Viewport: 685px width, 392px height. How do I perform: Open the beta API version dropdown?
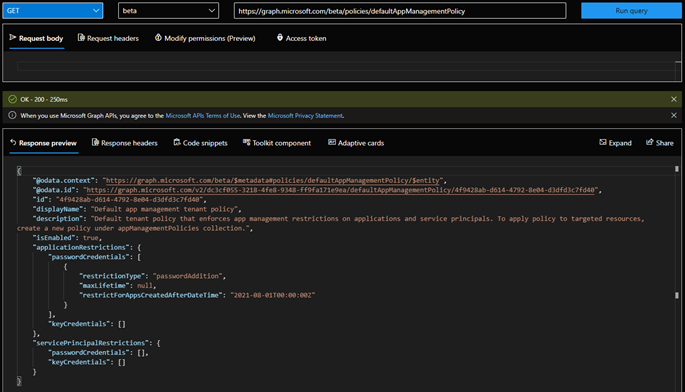coord(168,11)
